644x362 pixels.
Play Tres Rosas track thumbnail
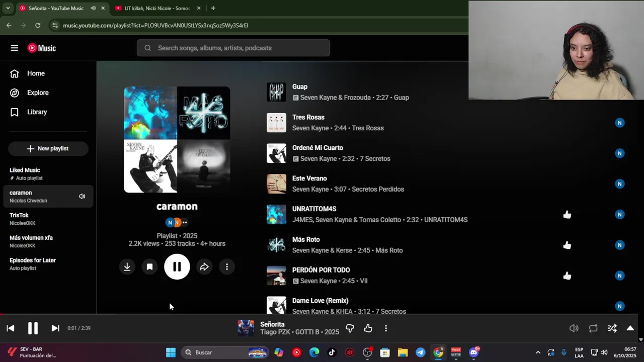276,123
